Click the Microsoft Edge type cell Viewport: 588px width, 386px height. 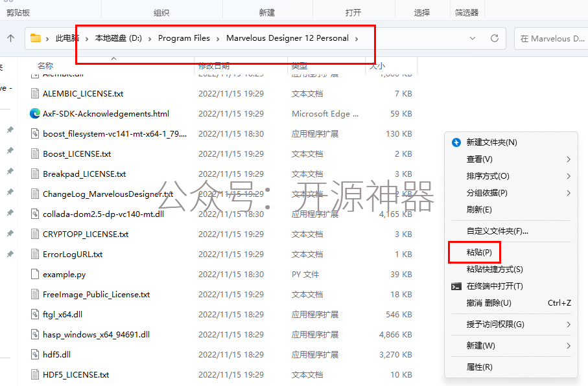325,114
